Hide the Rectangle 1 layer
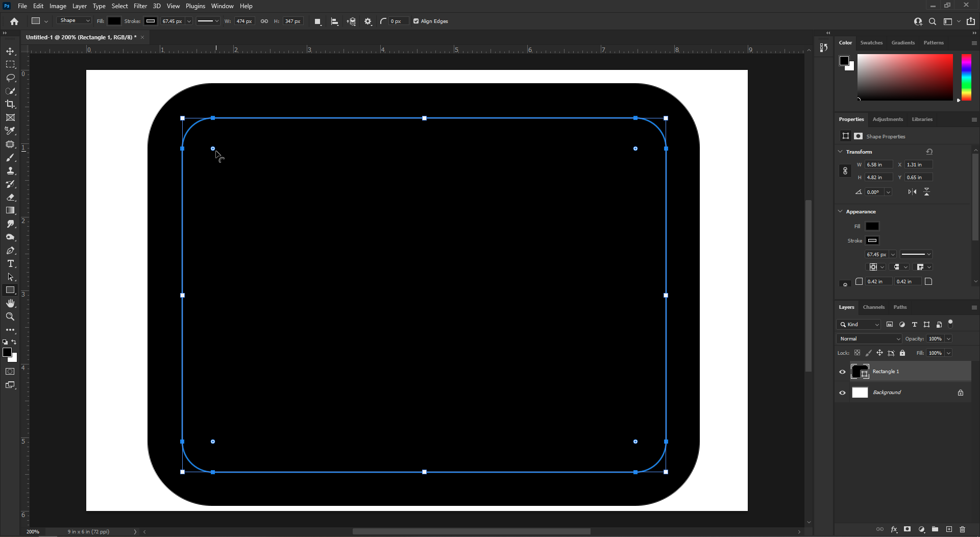Image resolution: width=980 pixels, height=537 pixels. click(842, 372)
